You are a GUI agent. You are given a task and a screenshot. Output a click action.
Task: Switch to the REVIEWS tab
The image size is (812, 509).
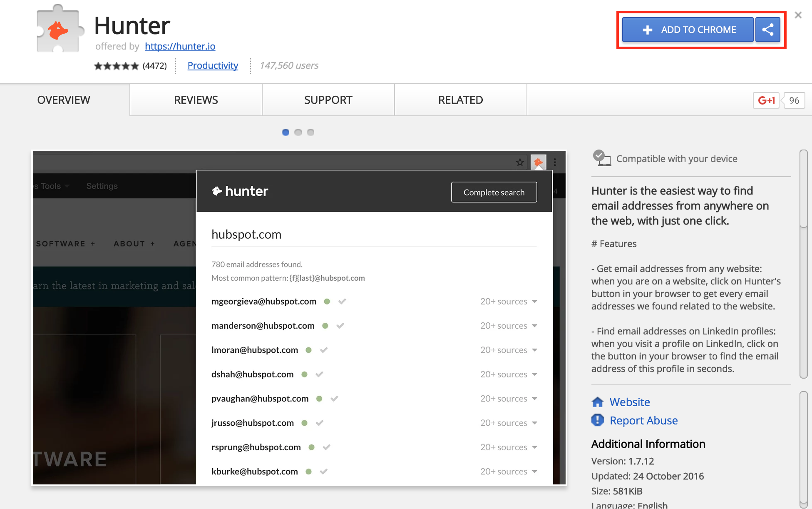[196, 100]
